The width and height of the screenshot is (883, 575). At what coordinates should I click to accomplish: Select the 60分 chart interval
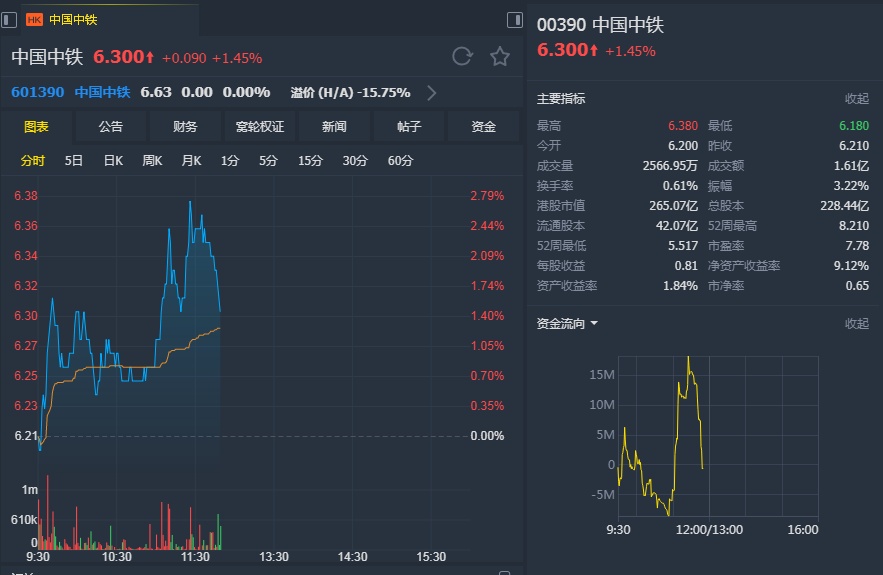click(400, 161)
